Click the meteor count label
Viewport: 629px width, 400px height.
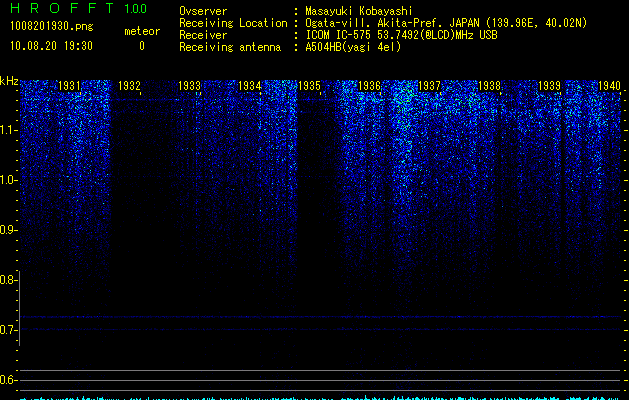[x=142, y=31]
